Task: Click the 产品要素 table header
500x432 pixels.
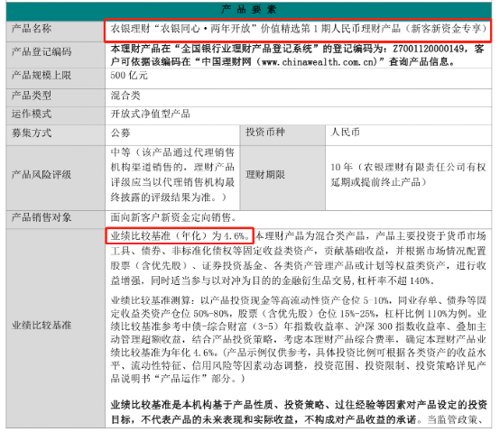Action: [x=249, y=10]
